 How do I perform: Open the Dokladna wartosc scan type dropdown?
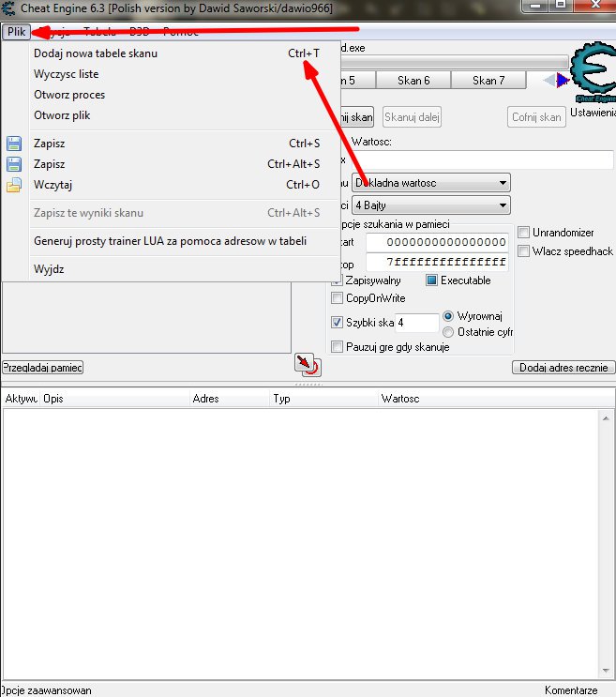[x=430, y=183]
